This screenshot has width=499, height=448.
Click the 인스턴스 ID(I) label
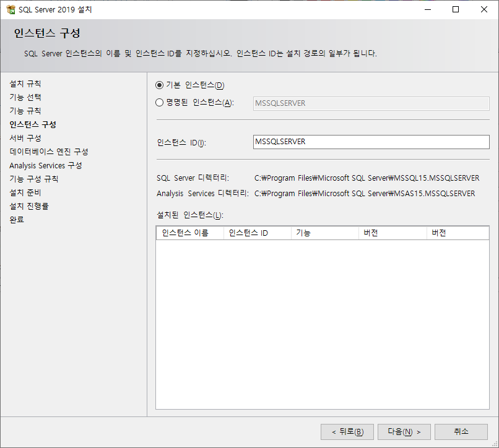[x=181, y=142]
